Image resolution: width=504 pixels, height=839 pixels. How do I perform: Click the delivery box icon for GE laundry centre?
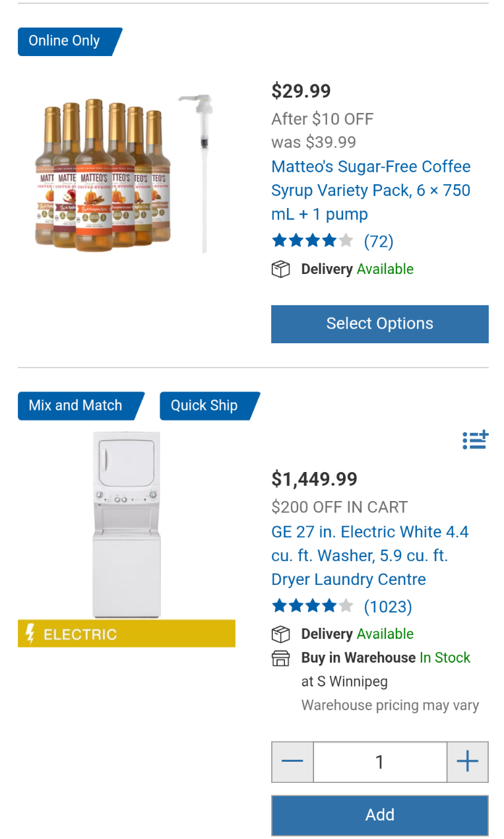click(x=281, y=634)
